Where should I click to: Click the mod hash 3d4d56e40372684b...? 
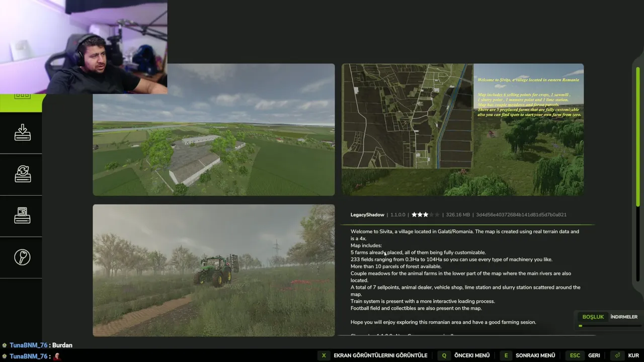521,215
